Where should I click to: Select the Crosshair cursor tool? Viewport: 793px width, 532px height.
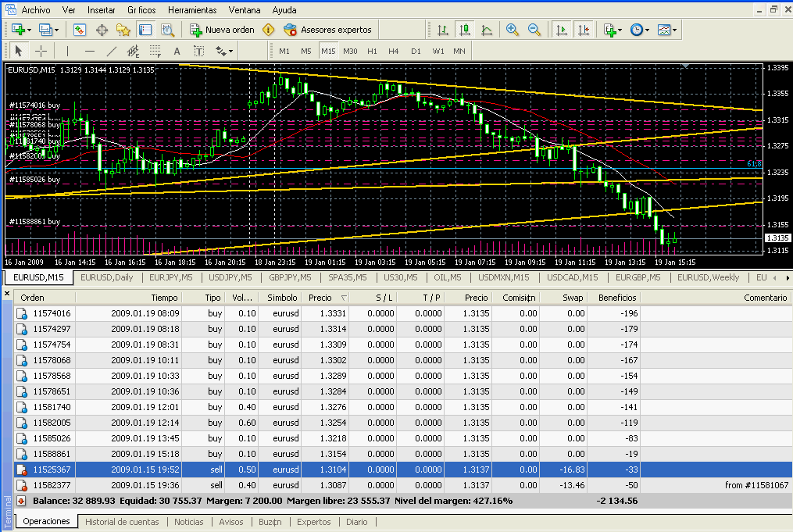coord(41,51)
